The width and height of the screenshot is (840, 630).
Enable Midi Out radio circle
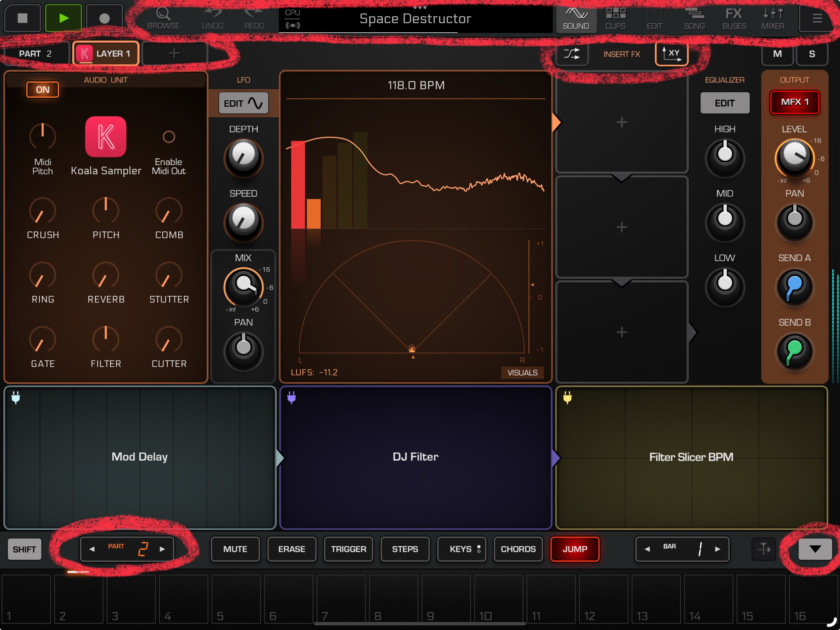[x=168, y=137]
